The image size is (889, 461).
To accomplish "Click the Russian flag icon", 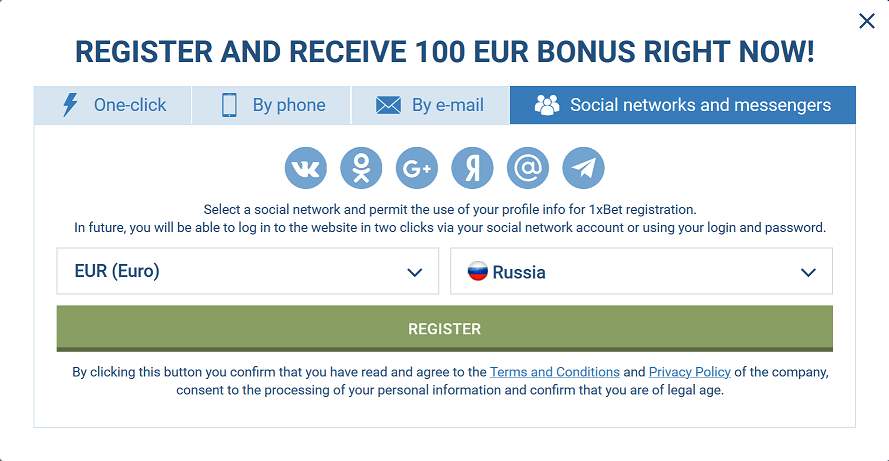I will (477, 271).
